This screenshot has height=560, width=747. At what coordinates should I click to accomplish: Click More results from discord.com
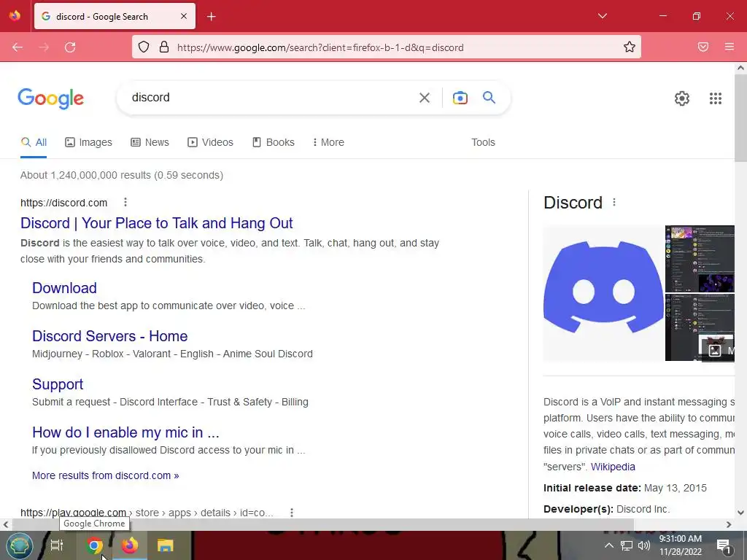[x=105, y=475]
